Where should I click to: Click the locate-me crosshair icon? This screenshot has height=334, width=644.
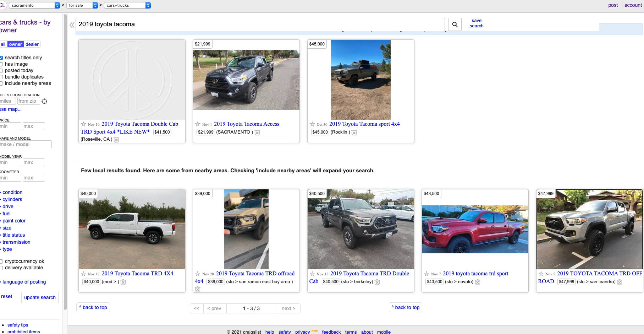(44, 101)
